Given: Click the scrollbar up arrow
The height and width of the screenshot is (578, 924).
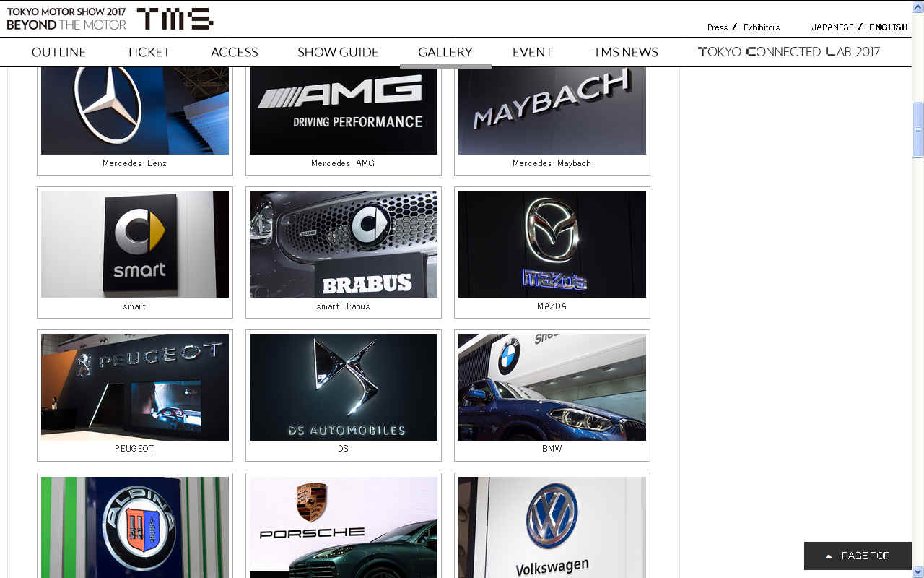Looking at the screenshot, I should [x=918, y=7].
